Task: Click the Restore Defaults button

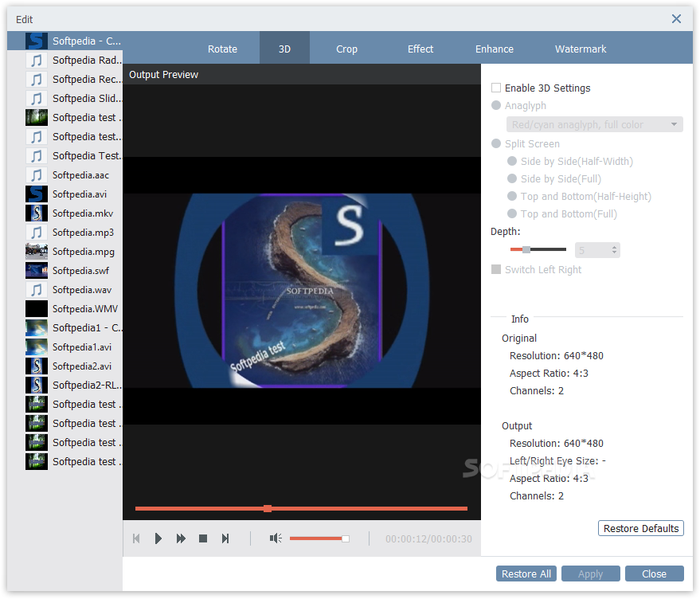Action: 640,528
